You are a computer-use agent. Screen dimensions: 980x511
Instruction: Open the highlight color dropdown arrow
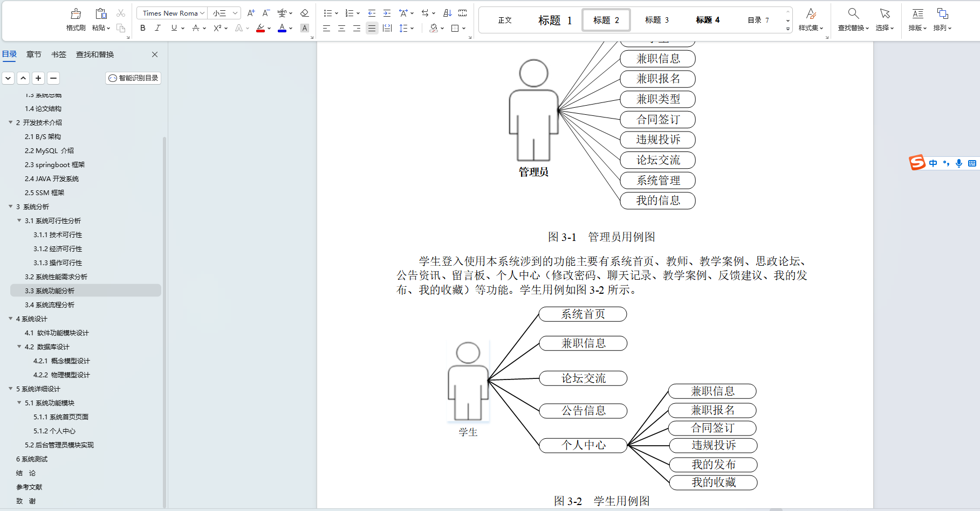[x=269, y=29]
